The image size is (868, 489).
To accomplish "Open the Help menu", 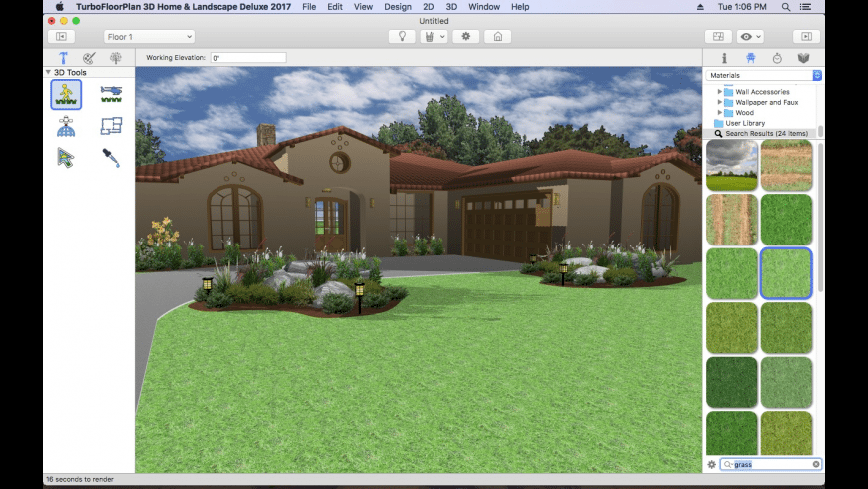I will pyautogui.click(x=520, y=7).
